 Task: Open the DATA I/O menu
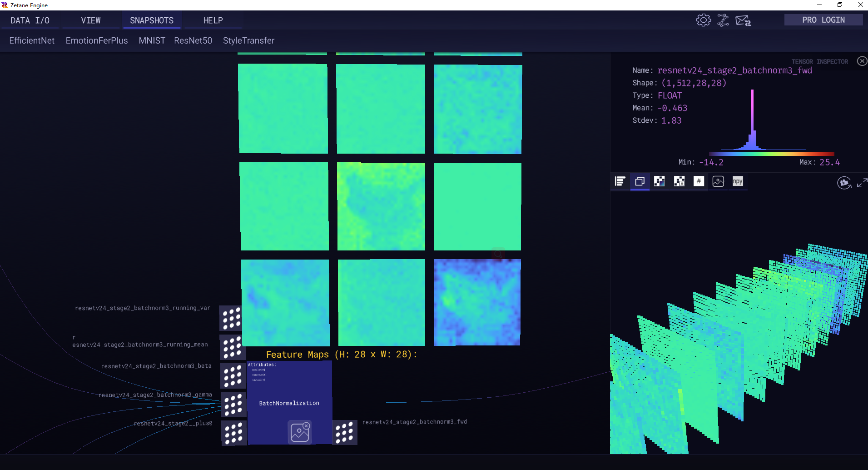click(30, 20)
